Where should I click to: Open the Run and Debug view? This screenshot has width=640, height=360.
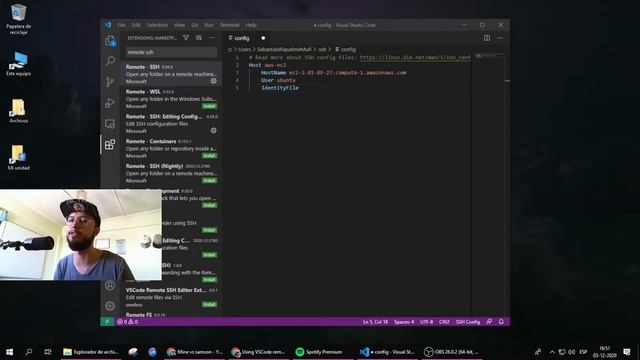click(x=110, y=102)
